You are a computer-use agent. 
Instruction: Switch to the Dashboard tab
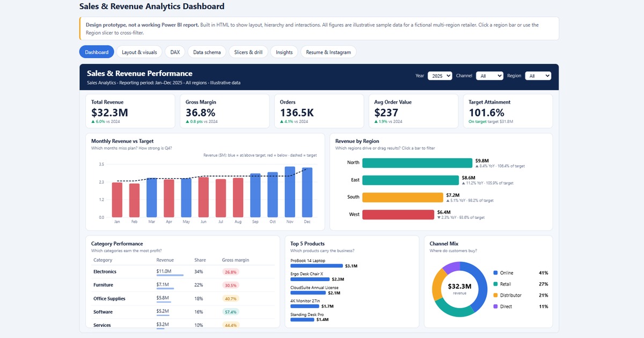tap(97, 52)
